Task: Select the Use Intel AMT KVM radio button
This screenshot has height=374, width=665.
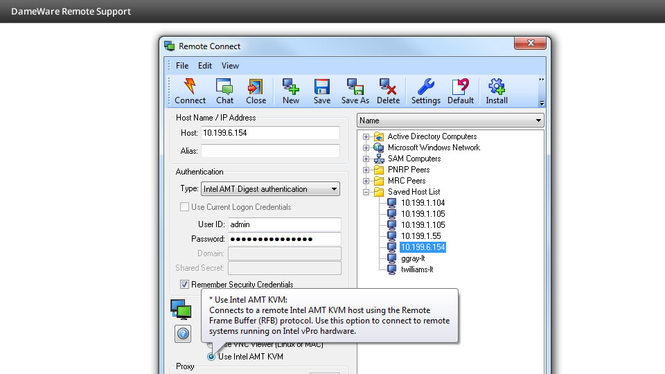Action: [x=211, y=357]
